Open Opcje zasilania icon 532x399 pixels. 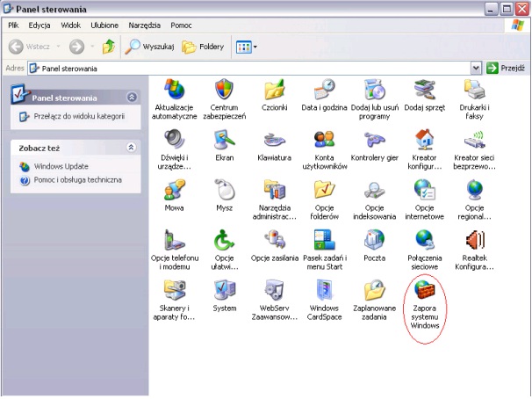click(274, 240)
